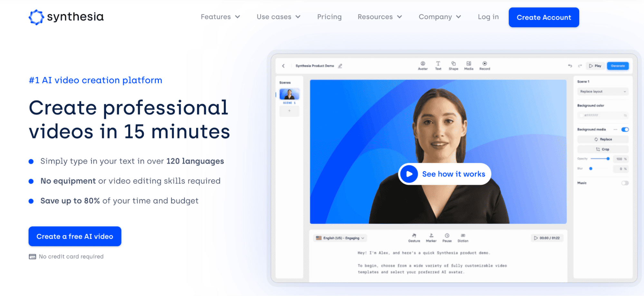Select the Text tool icon
Image resolution: width=644 pixels, height=296 pixels.
pos(438,64)
